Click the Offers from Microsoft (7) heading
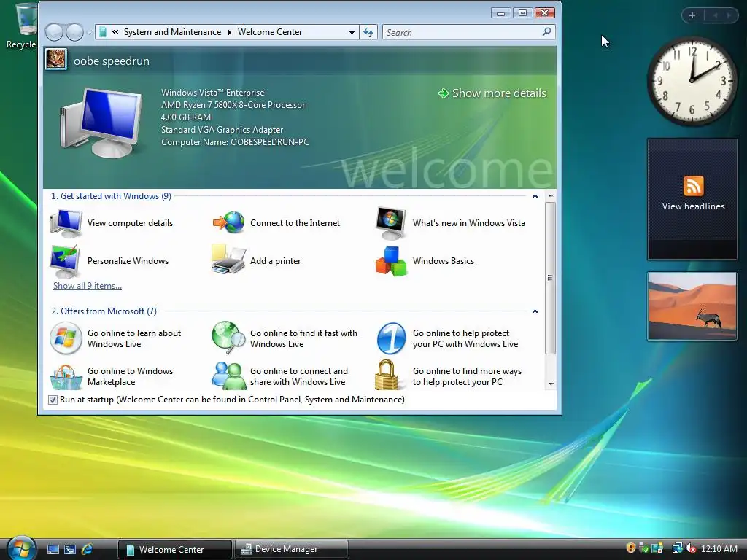Viewport: 747px width, 560px height. 104,311
